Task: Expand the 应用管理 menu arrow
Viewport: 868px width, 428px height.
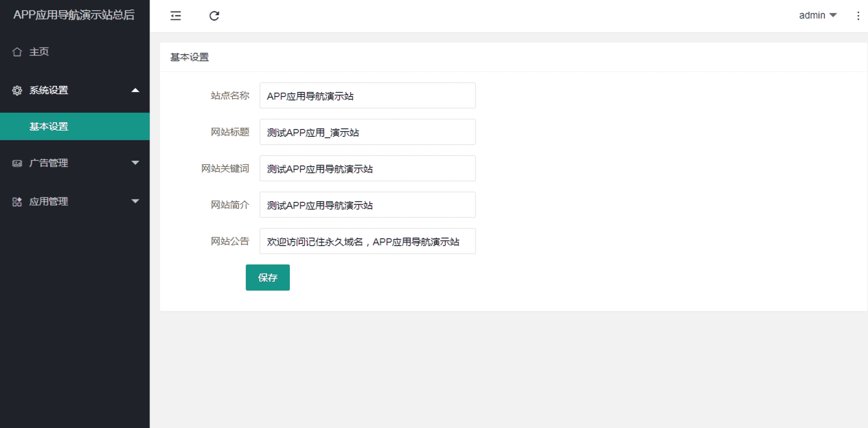Action: tap(135, 201)
